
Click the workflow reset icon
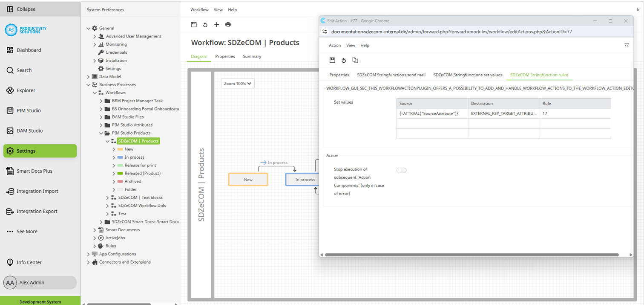tap(205, 25)
